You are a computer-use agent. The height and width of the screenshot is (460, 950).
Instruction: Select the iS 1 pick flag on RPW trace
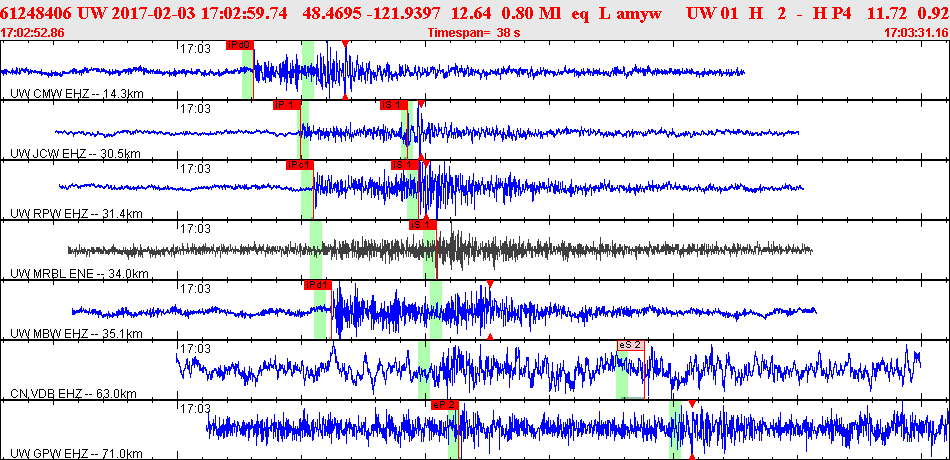click(404, 165)
